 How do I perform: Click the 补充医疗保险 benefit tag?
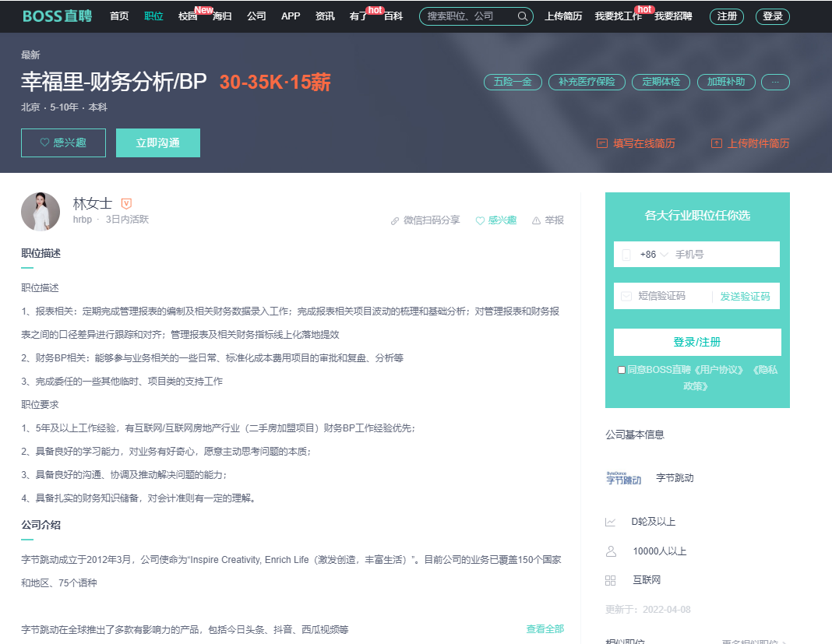coord(587,83)
